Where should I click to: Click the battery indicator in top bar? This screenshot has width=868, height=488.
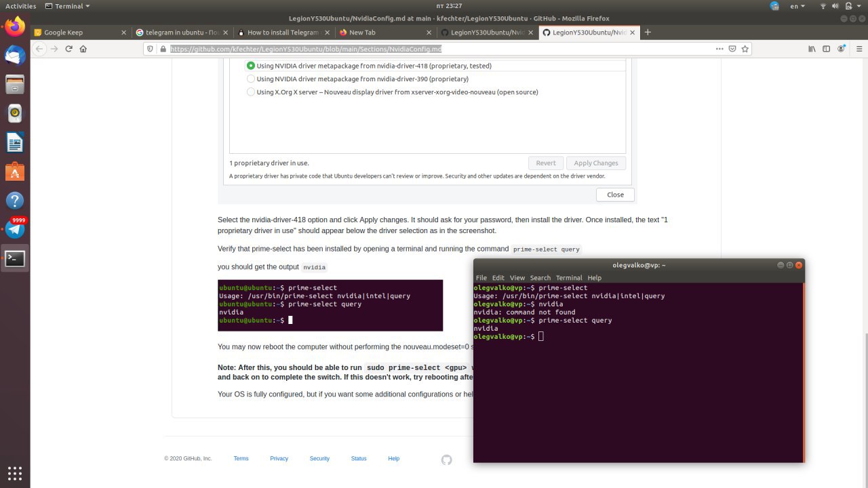coord(850,6)
